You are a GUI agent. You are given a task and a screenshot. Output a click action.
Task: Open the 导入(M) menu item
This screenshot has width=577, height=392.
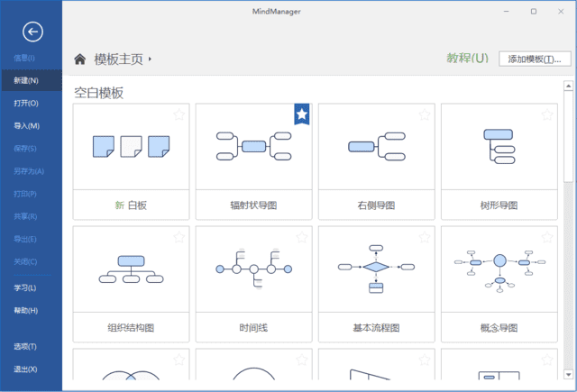[x=26, y=125]
